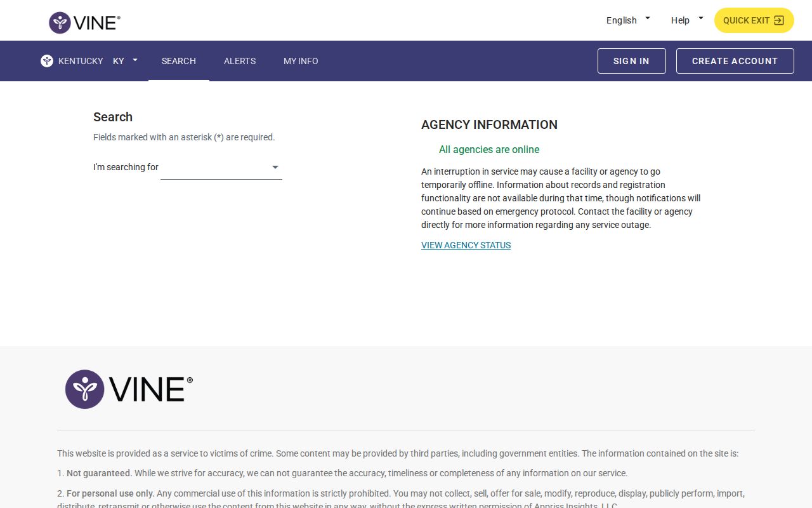Click the "Not guaranteed." disclaimer text
Viewport: 812px width, 508px height.
click(100, 473)
